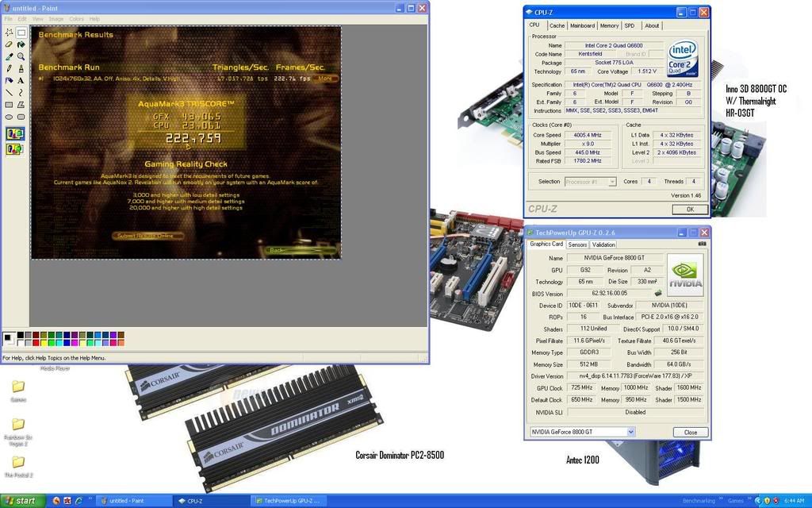Open Paint's View menu
812x508 pixels.
coord(38,19)
